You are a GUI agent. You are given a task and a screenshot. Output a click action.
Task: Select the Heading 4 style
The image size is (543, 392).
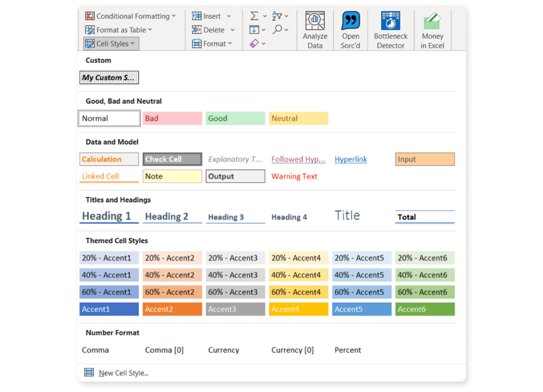[x=299, y=217]
